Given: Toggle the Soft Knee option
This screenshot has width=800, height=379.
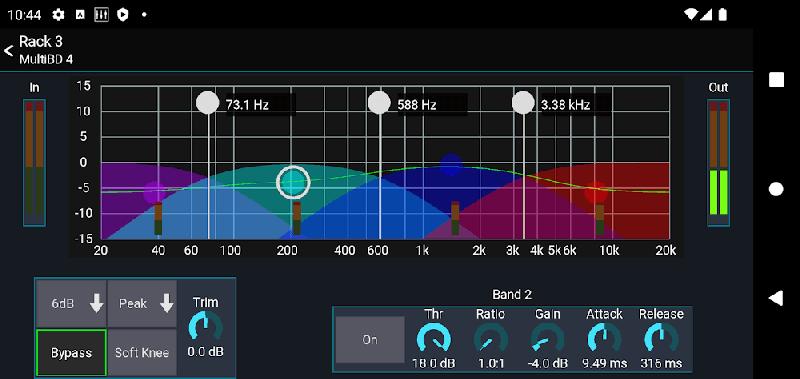Looking at the screenshot, I should [142, 352].
